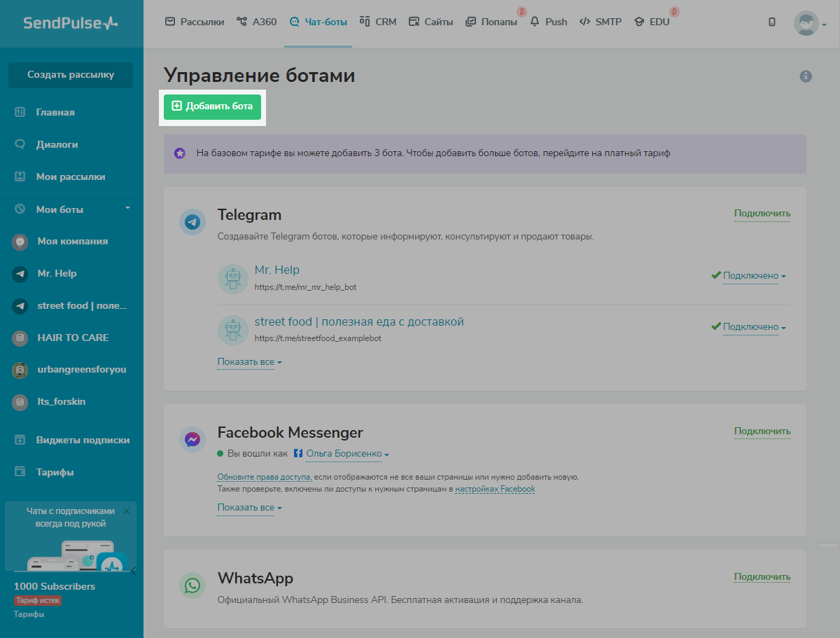Open the Попапы tab
This screenshot has width=840, height=638.
tap(491, 22)
